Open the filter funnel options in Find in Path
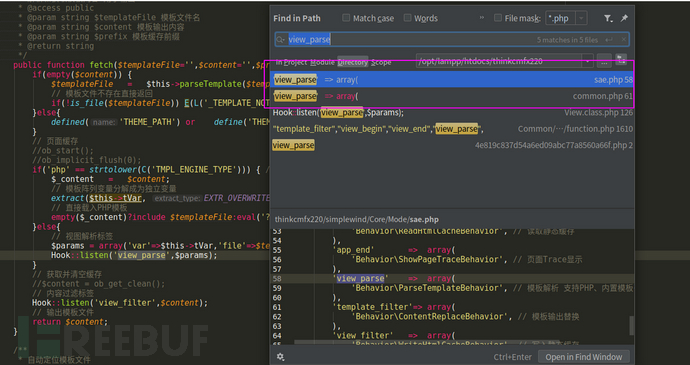690x365 pixels. click(x=608, y=18)
